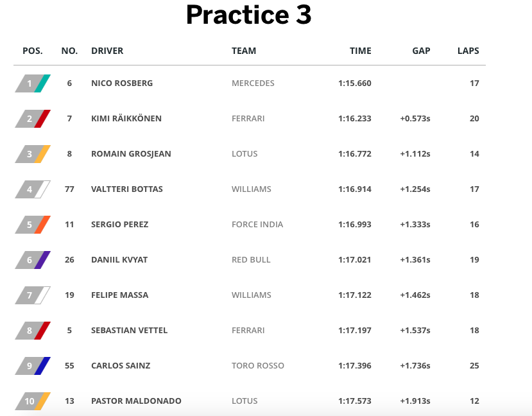
Task: Click Valtteri Bottas's lap time 1:16.914
Action: click(354, 189)
